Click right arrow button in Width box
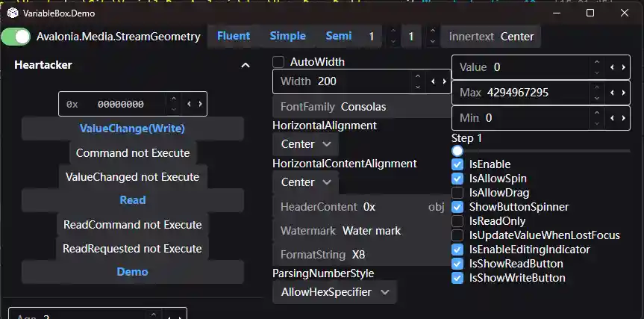Screen dimensions: 644x319 coord(444,81)
